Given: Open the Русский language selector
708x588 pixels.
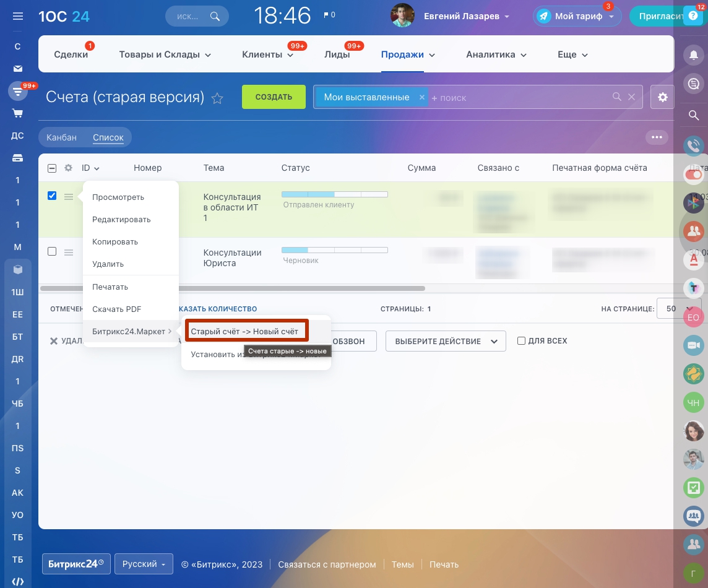Looking at the screenshot, I should [x=144, y=564].
